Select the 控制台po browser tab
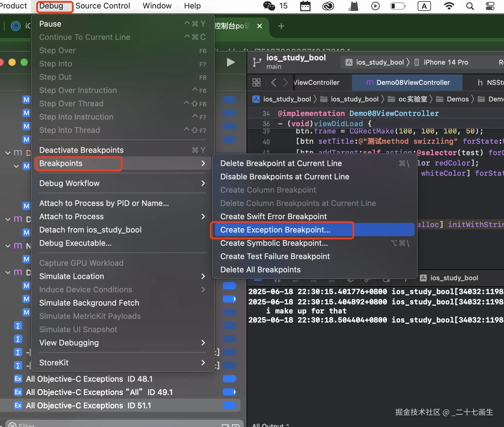Image resolution: width=504 pixels, height=427 pixels. [x=232, y=26]
